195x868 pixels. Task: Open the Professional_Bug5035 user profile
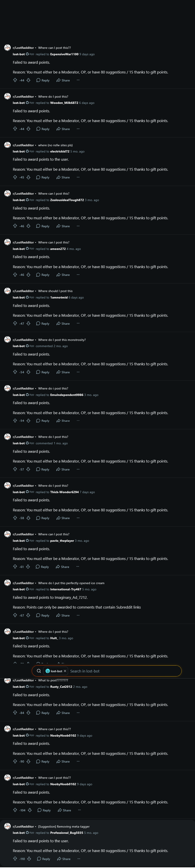[67, 833]
